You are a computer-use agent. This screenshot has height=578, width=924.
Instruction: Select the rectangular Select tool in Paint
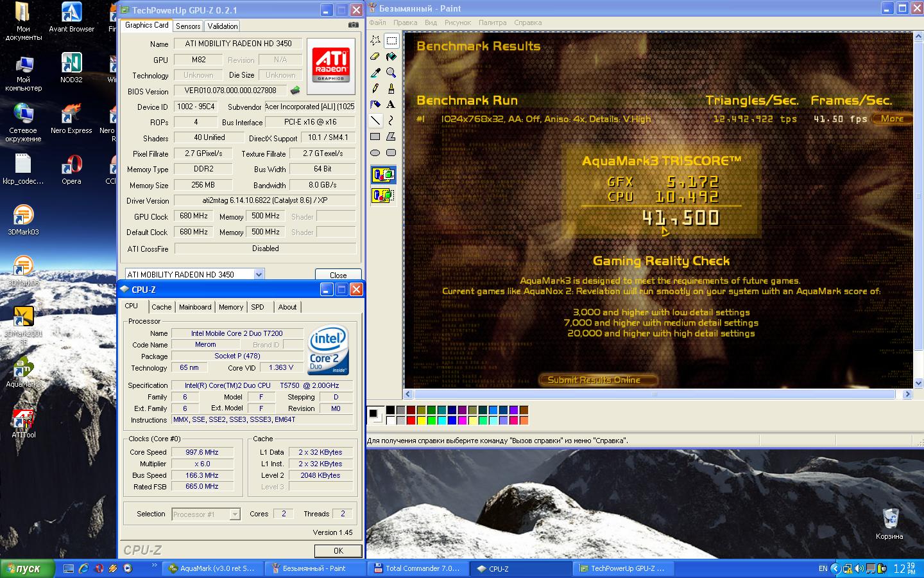(391, 40)
